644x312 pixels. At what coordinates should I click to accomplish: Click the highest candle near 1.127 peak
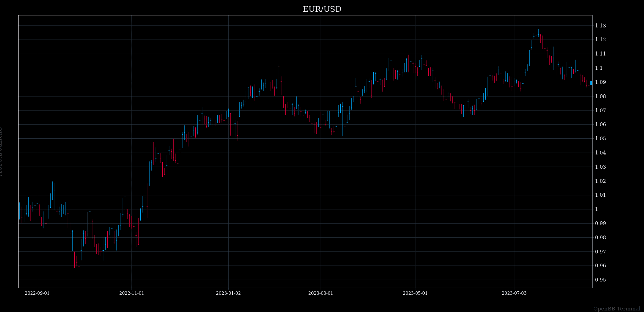tap(538, 33)
